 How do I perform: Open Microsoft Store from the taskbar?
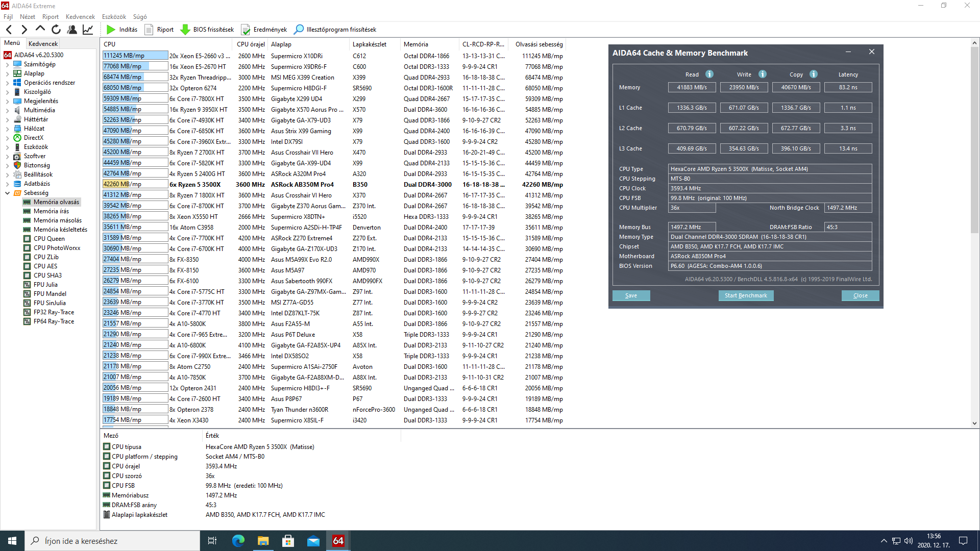pos(288,541)
